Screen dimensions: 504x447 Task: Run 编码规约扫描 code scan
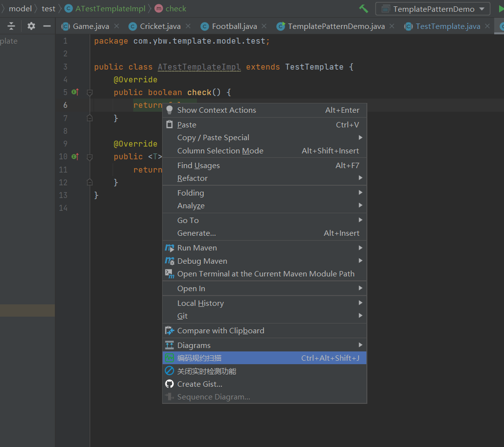(x=264, y=358)
